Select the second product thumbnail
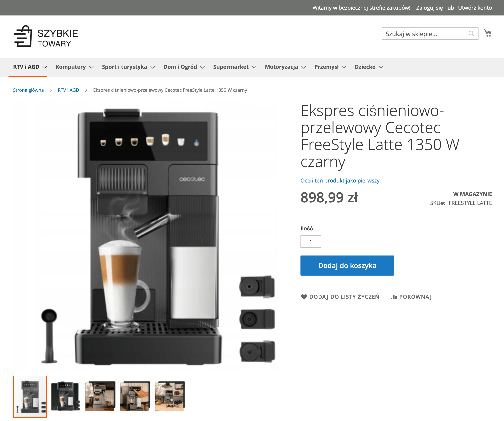 click(x=65, y=396)
